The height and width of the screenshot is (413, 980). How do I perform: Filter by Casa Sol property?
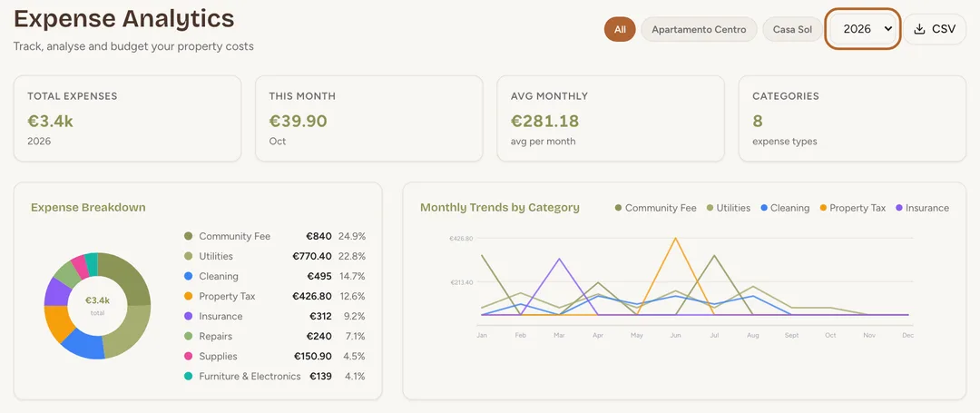[x=792, y=29]
